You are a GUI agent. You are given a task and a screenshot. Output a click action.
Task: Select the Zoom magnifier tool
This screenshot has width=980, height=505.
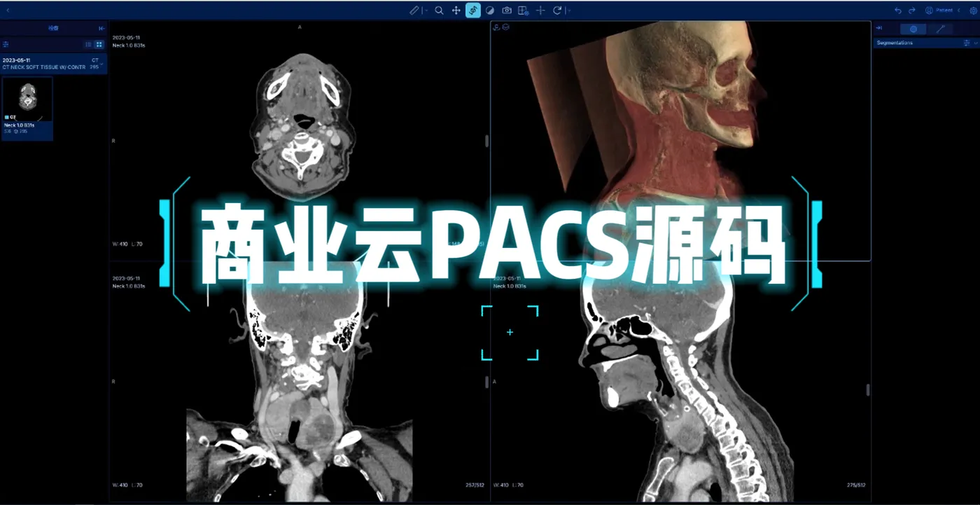pyautogui.click(x=439, y=11)
